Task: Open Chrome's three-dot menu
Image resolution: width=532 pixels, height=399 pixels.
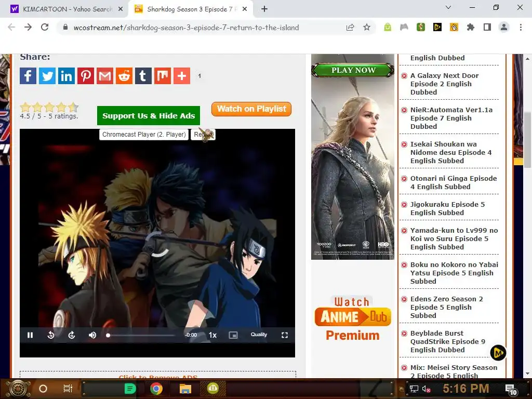Action: 521,28
